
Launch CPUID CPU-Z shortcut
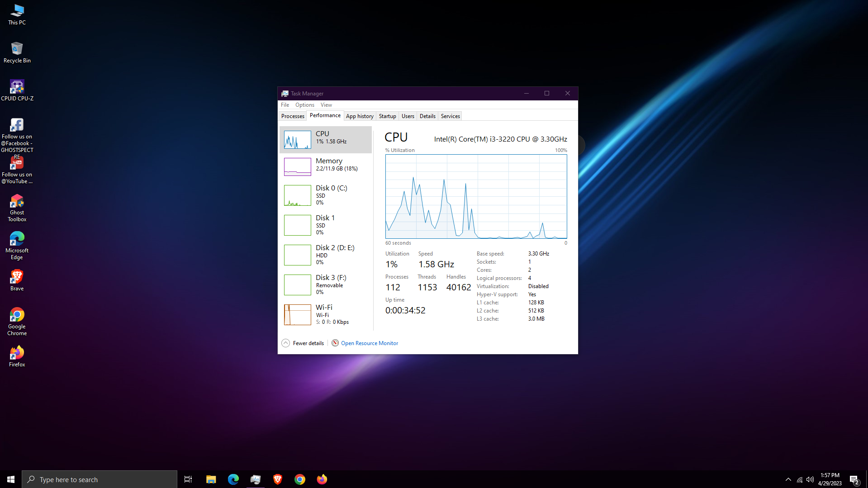[17, 90]
